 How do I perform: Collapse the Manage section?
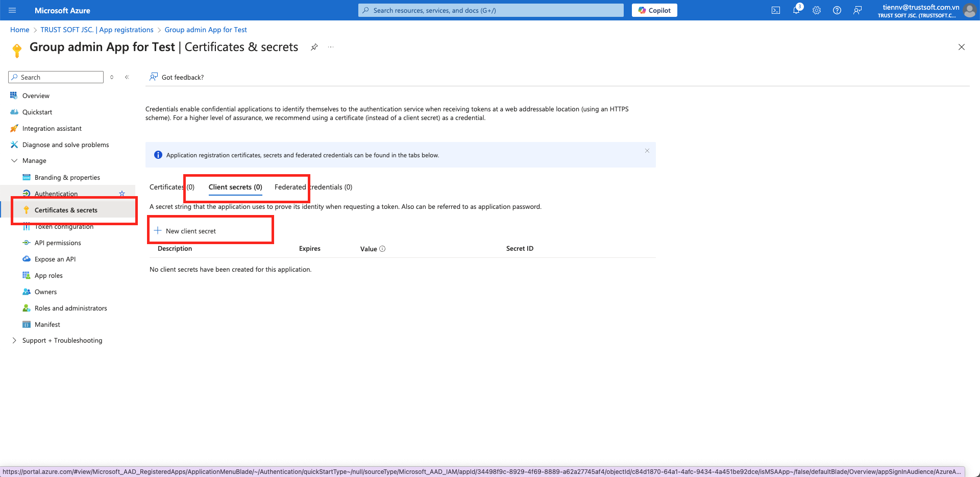click(x=14, y=160)
